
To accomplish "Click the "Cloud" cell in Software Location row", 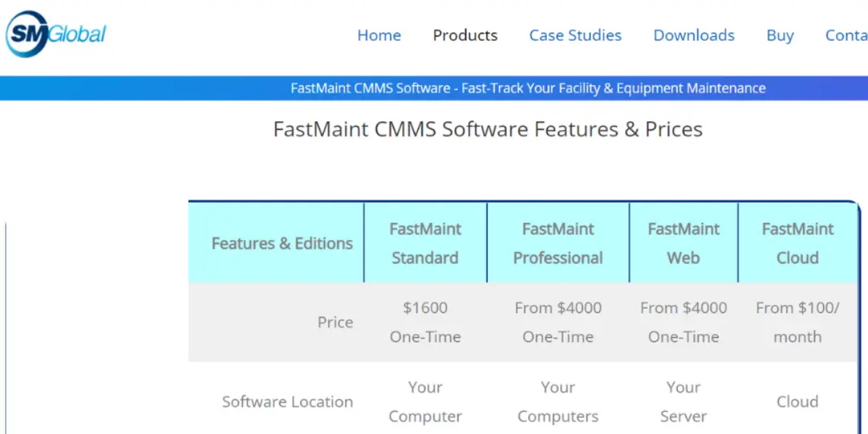I will click(798, 402).
